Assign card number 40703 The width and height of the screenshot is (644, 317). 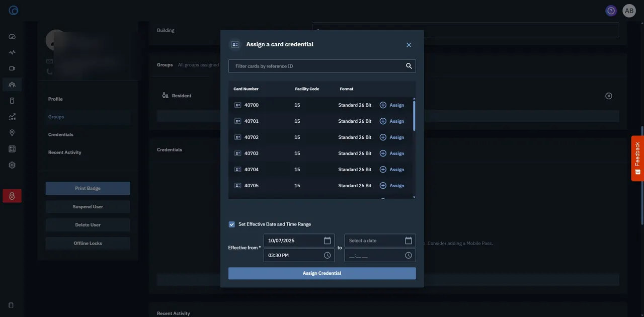(392, 153)
